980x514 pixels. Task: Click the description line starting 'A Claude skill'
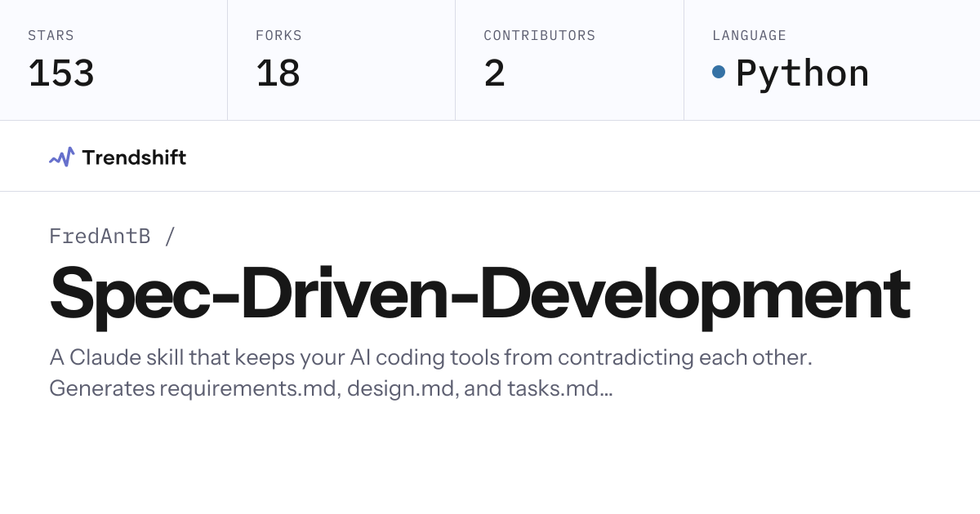coord(431,358)
